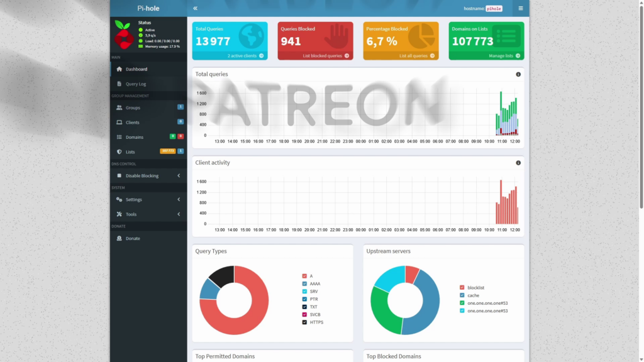
Task: Click info icon on Client activity chart
Action: [518, 163]
